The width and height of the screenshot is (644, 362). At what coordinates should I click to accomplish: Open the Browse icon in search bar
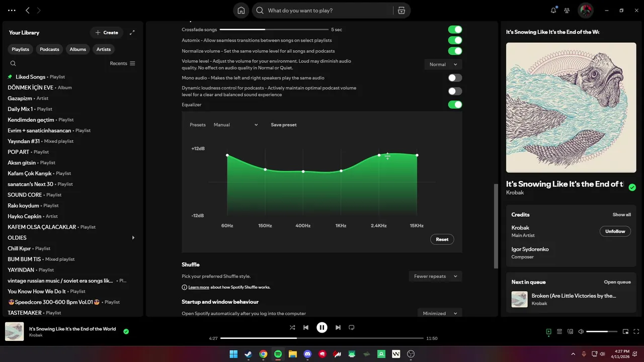(x=401, y=10)
